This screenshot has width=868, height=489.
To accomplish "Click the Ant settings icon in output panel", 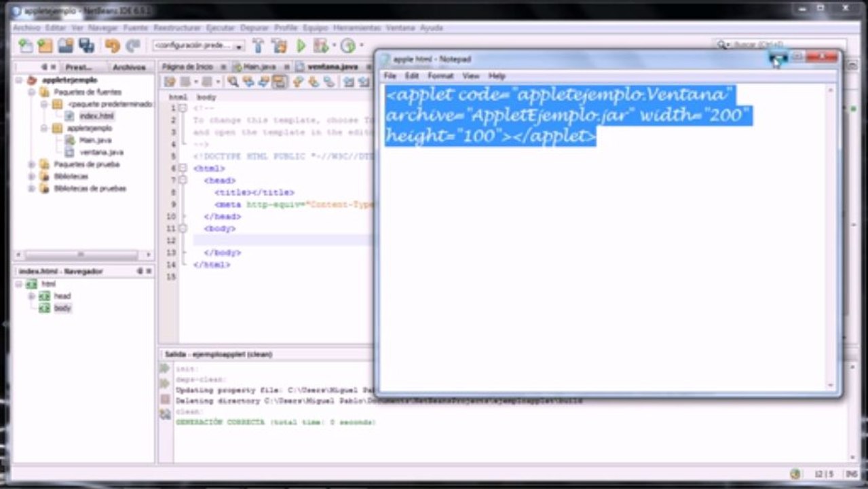I will point(165,414).
